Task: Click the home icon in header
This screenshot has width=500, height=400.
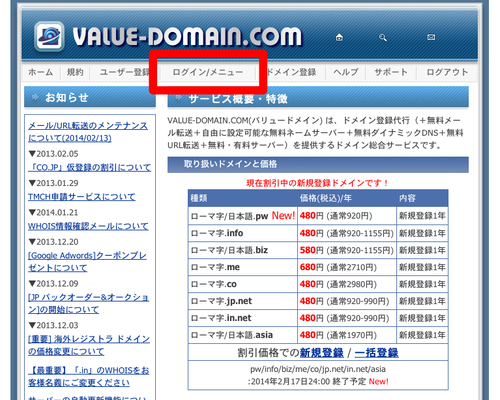Action: [339, 37]
